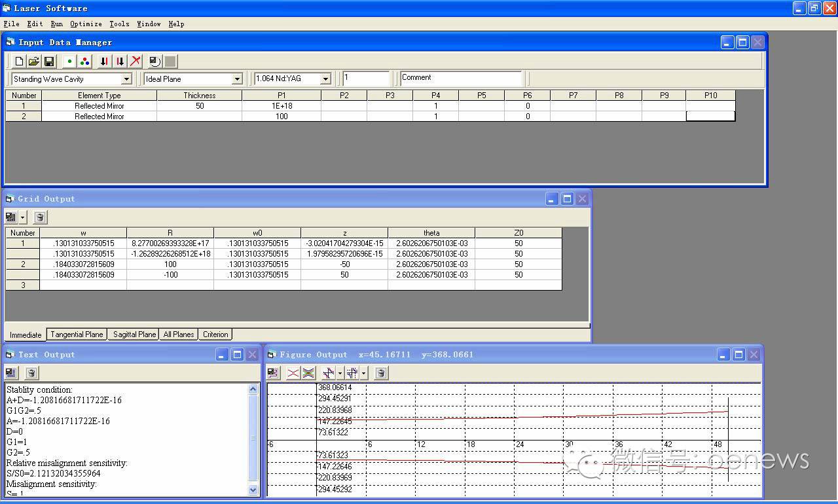Viewport: 838px width, 504px height.
Task: Clear Figure Output using the trash icon
Action: click(x=381, y=373)
